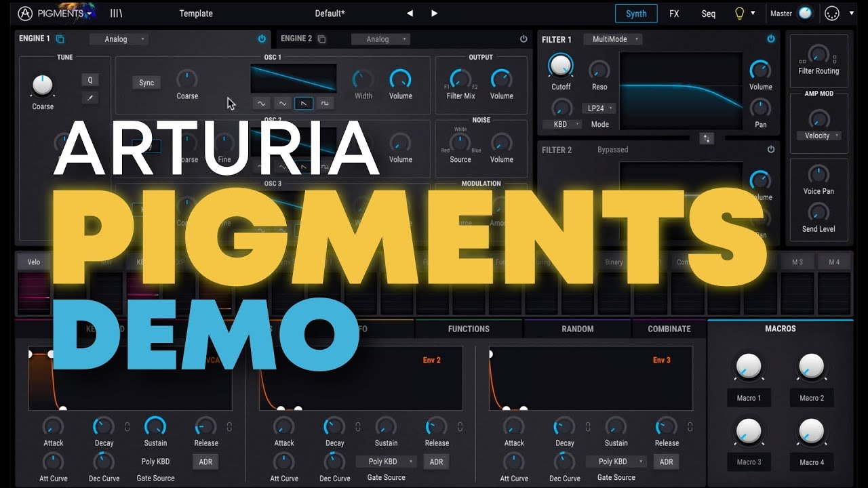Toggle the Engine 1 power button
Screen dimensions: 868x488
pos(262,39)
